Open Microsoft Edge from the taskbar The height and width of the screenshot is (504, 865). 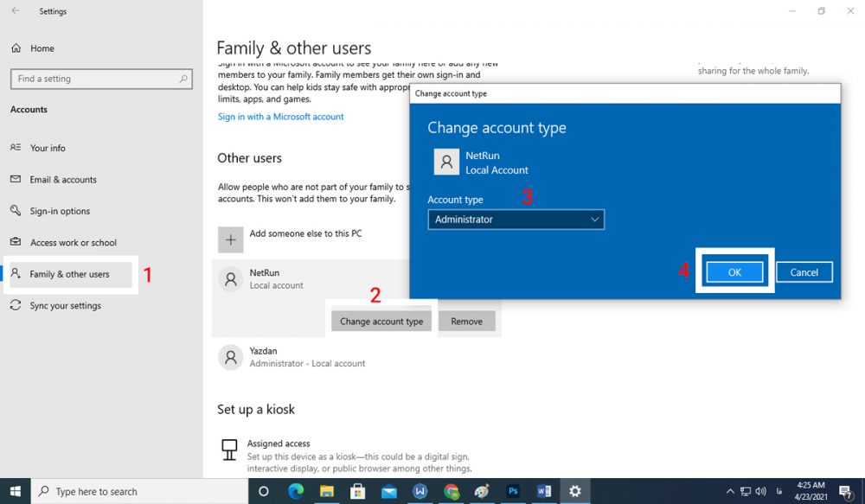[x=295, y=491]
